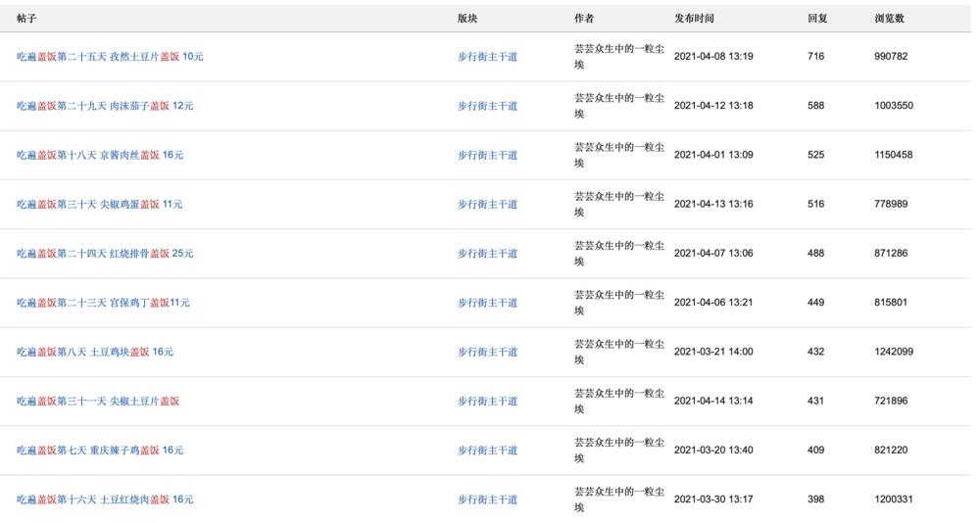Open the 肉沫茄子盖饭 12元 post
The width and height of the screenshot is (980, 523).
(x=105, y=106)
